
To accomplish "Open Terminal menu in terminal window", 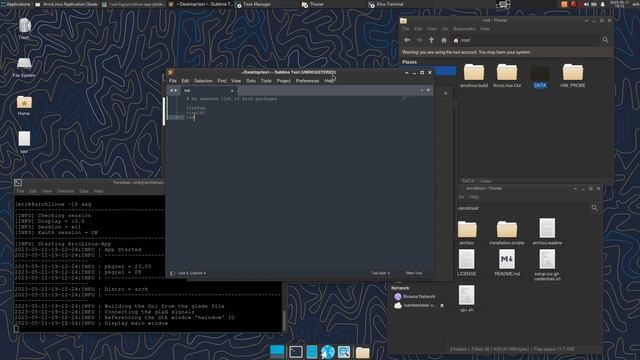I will tap(65, 191).
